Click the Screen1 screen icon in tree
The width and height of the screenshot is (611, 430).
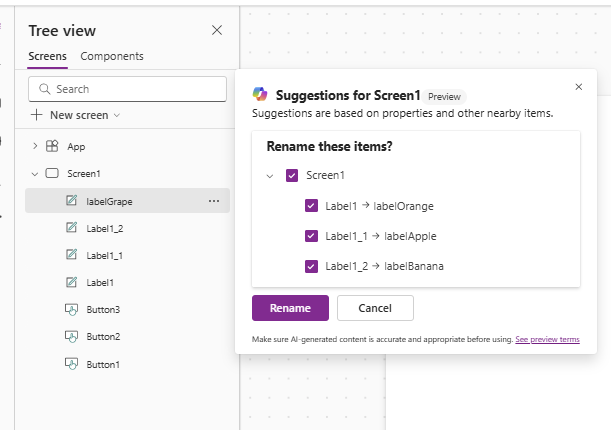click(52, 173)
